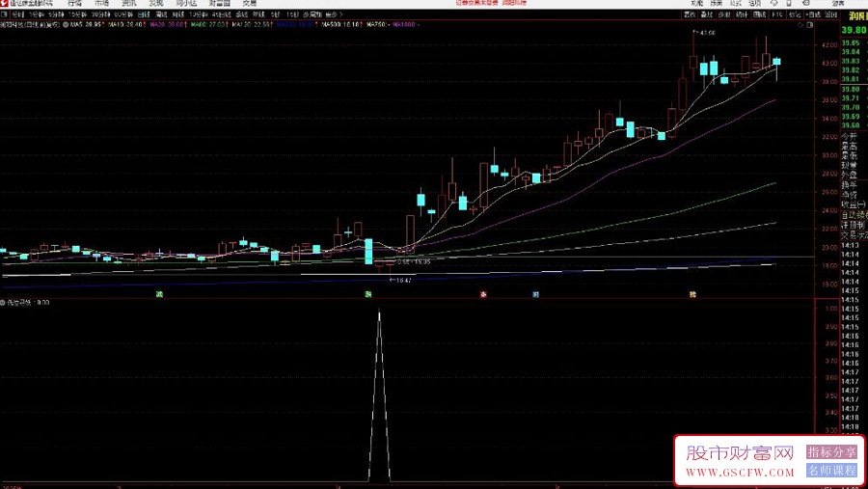Switch to the 5秒 period tab
The height and width of the screenshot is (489, 868).
click(x=275, y=14)
